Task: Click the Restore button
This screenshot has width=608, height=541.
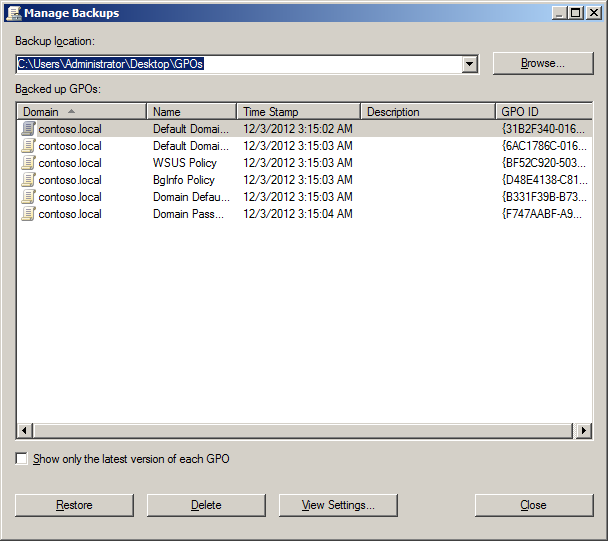Action: pyautogui.click(x=74, y=505)
